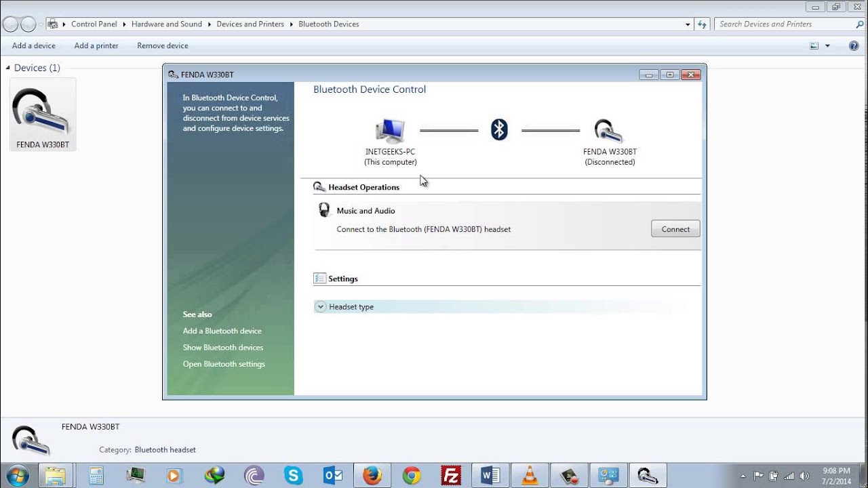Switch to the Bluetooth headset taskbar window

[x=648, y=476]
